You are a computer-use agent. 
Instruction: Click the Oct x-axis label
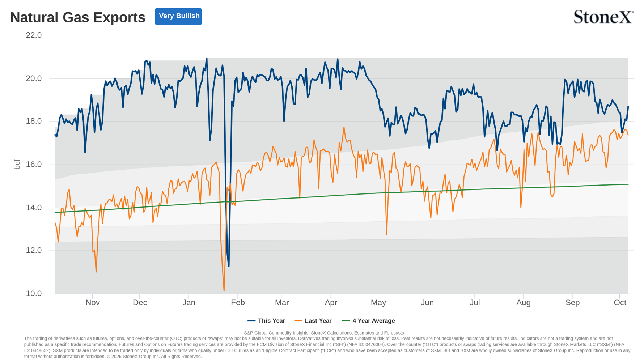coord(620,303)
